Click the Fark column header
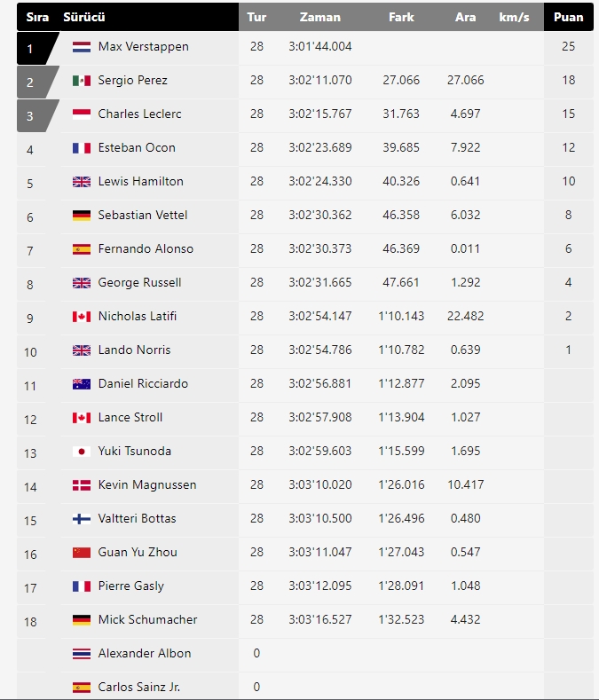The height and width of the screenshot is (700, 599). (401, 17)
